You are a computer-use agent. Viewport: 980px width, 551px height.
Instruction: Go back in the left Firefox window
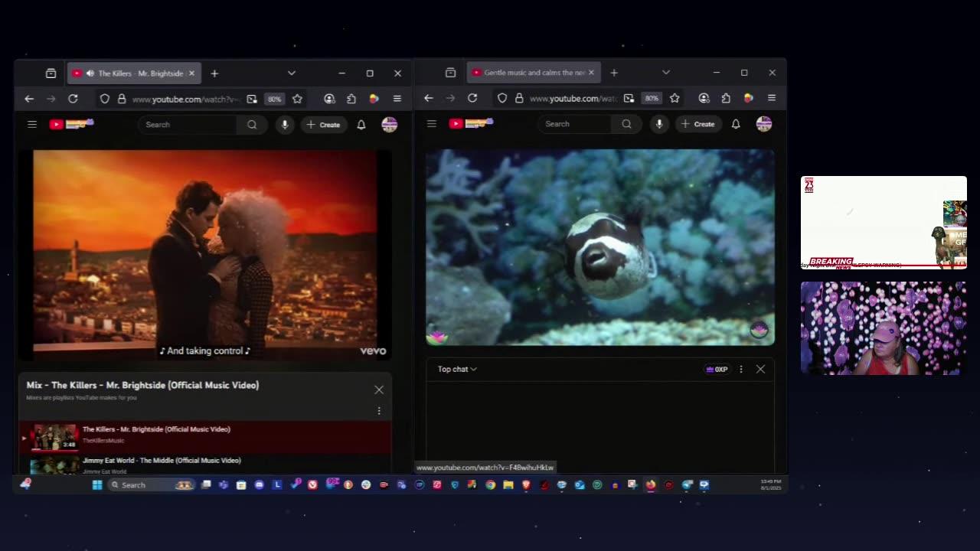coord(29,99)
